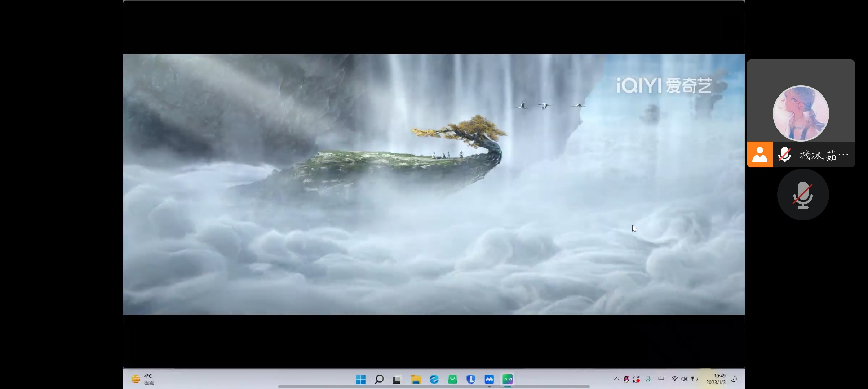Click the horizontal scrollbar under the taskbar
This screenshot has height=389, width=868.
pyautogui.click(x=434, y=387)
